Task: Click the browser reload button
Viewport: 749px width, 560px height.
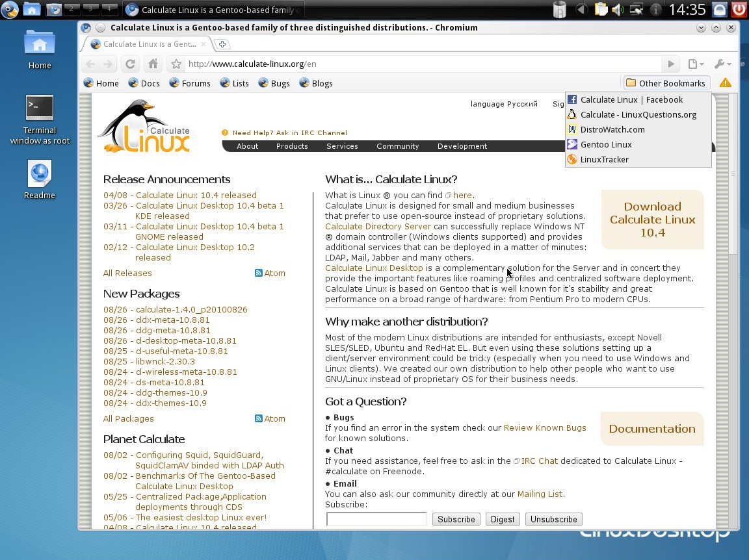Action: click(130, 64)
